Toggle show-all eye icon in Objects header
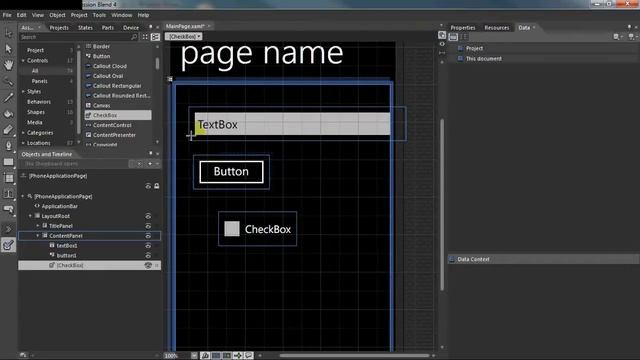The width and height of the screenshot is (640, 360). [148, 186]
